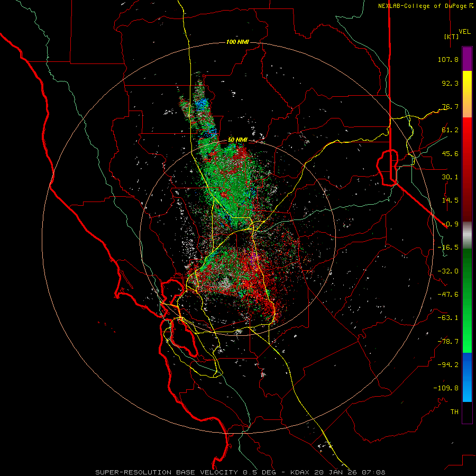This screenshot has height=476, width=476.
Task: Click the blue segment of the velocity color bar
Action: [467, 377]
